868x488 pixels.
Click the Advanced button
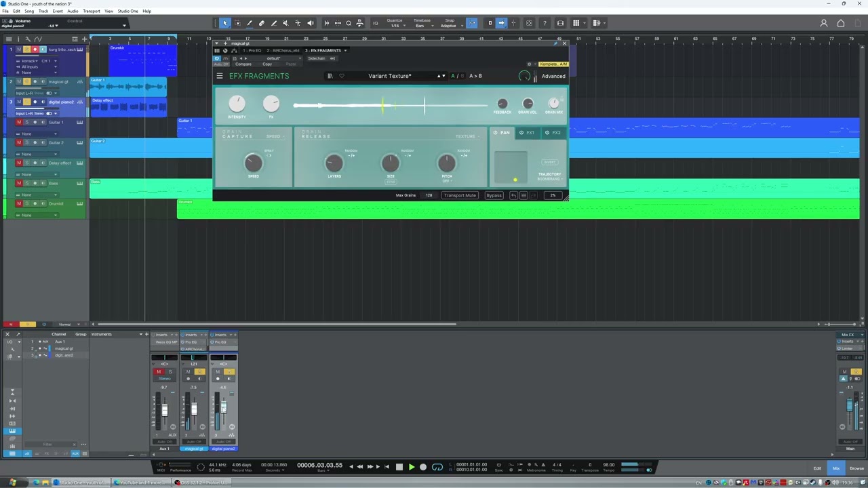pos(553,76)
